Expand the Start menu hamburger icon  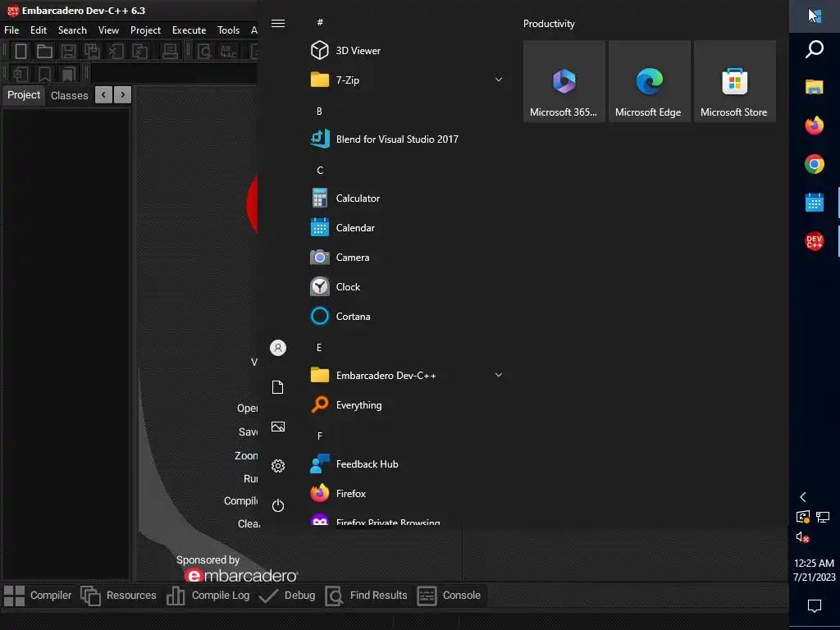pos(278,23)
